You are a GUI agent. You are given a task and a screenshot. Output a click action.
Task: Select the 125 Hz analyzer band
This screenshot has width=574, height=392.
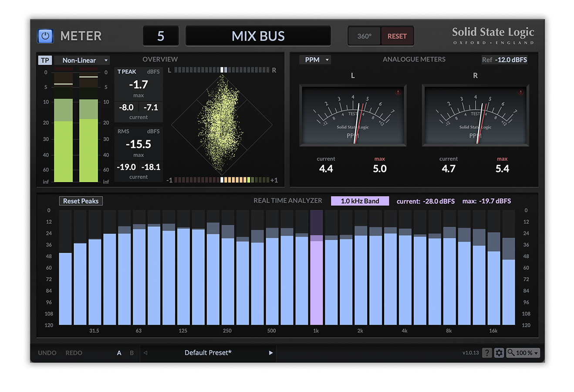[183, 267]
